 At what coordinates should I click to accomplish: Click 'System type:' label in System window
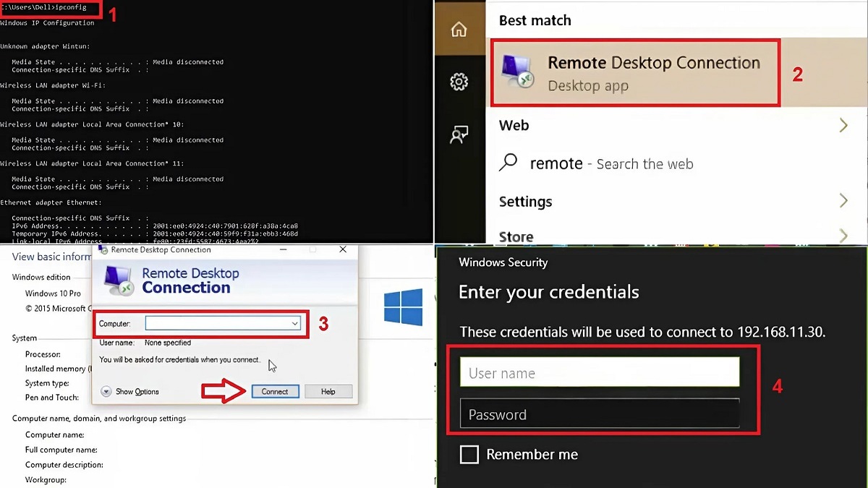(x=47, y=383)
